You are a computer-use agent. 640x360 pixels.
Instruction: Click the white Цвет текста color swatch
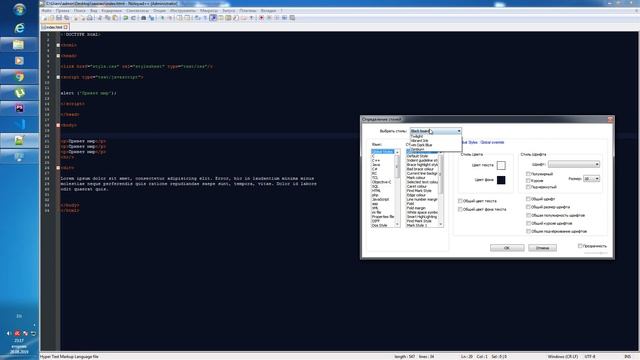tap(501, 165)
